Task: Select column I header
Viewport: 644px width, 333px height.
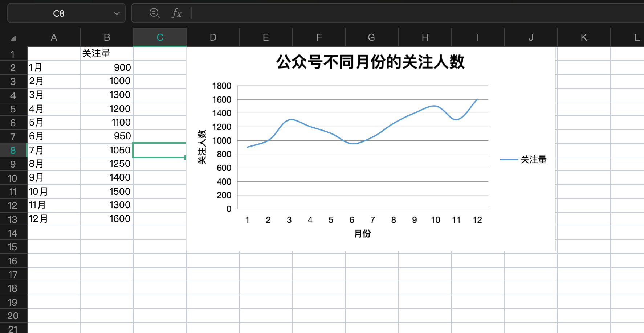Action: point(478,37)
